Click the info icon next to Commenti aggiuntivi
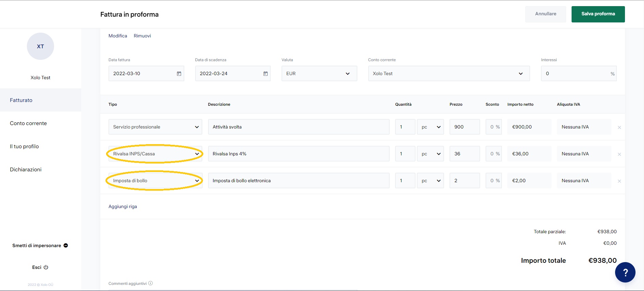 coord(150,283)
